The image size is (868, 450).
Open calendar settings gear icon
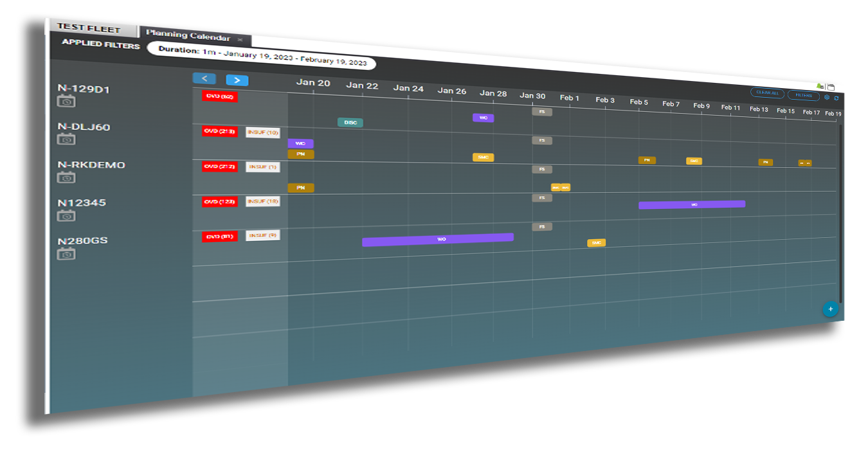tap(827, 98)
